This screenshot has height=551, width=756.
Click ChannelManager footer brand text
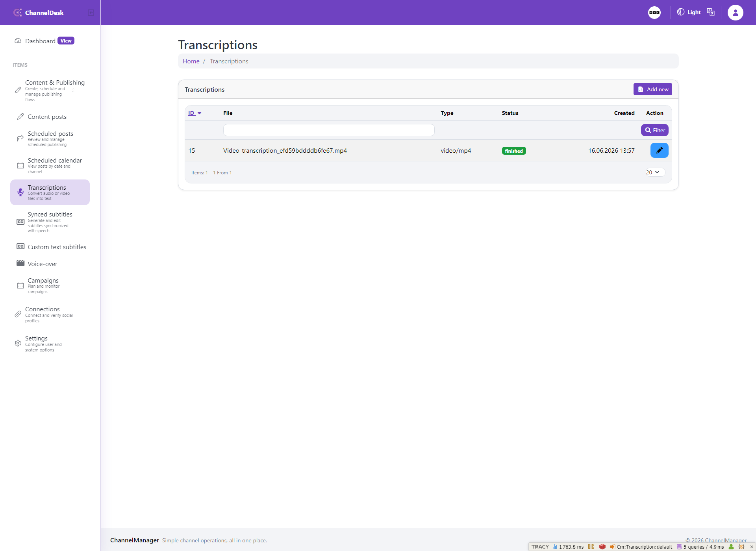point(135,540)
